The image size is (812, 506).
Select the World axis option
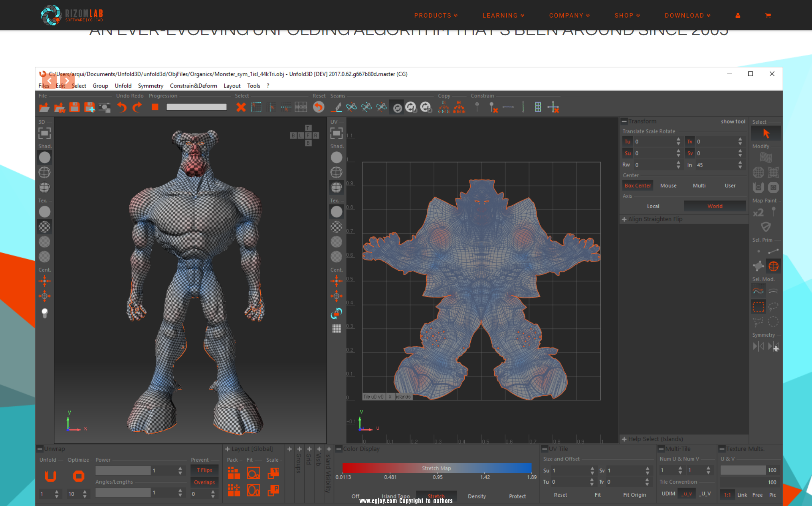(715, 206)
